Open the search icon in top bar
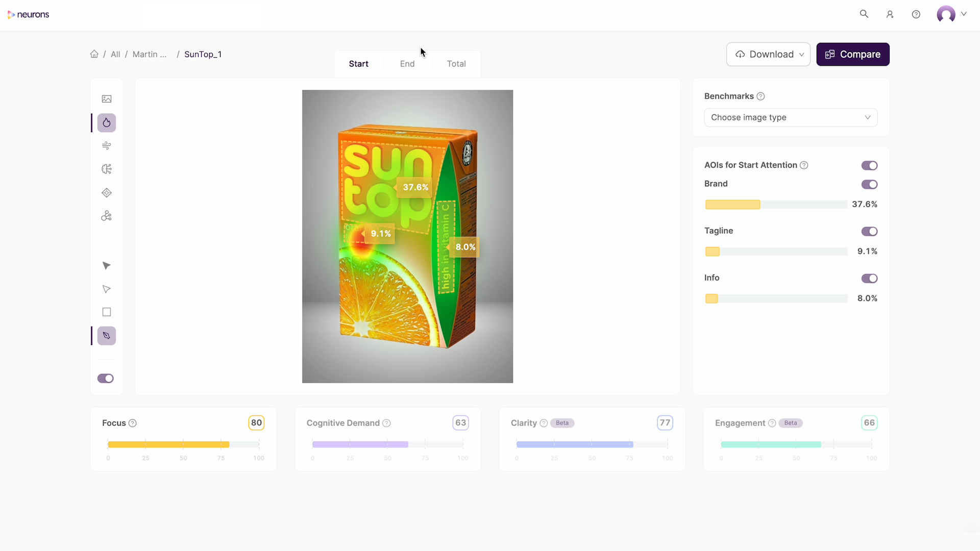The image size is (980, 551). [x=864, y=14]
